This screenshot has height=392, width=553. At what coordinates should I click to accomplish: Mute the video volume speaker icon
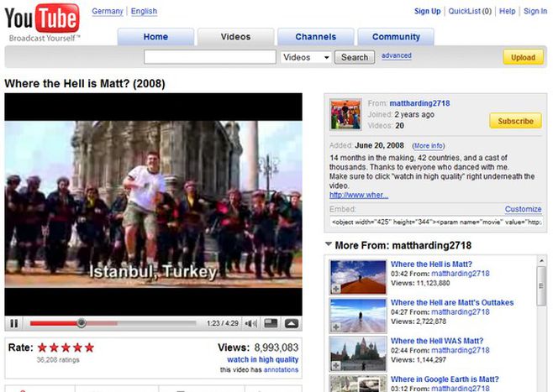[x=250, y=323]
